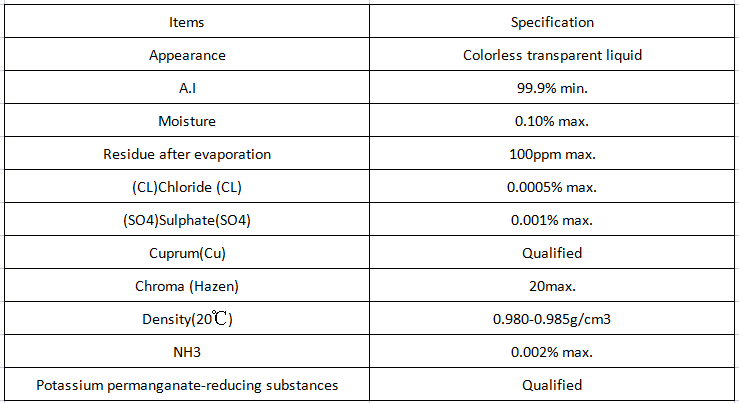Viewport: 739px width, 403px height.
Task: Click the Density(20℃) cell
Action: click(x=187, y=319)
